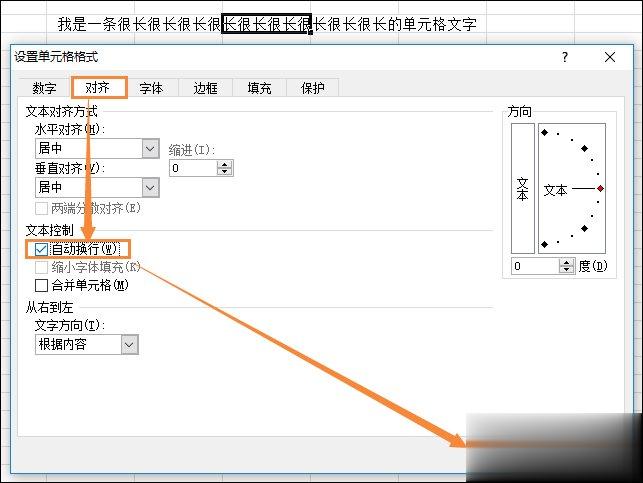Select the 填充 tab
Image resolution: width=643 pixels, height=483 pixels.
pos(259,88)
